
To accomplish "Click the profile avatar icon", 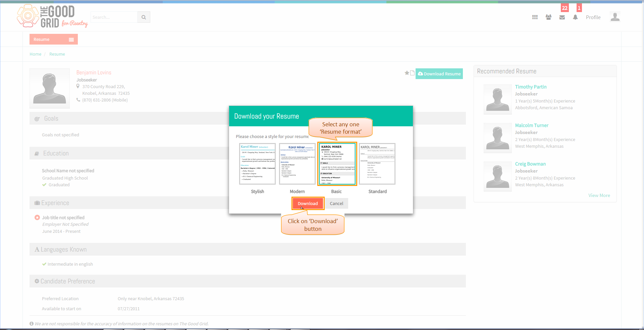I will 615,17.
